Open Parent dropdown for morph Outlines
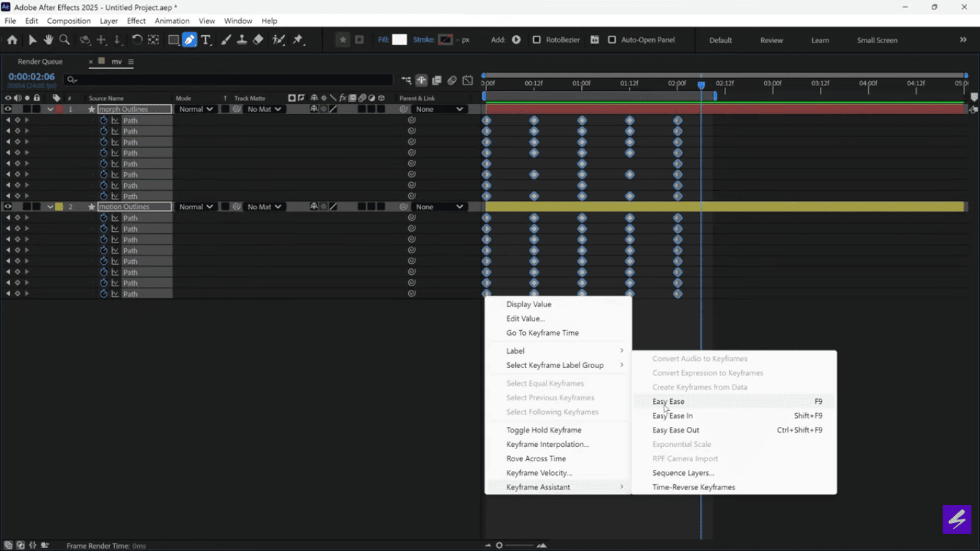Screen dimensions: 980x551 click(x=440, y=109)
